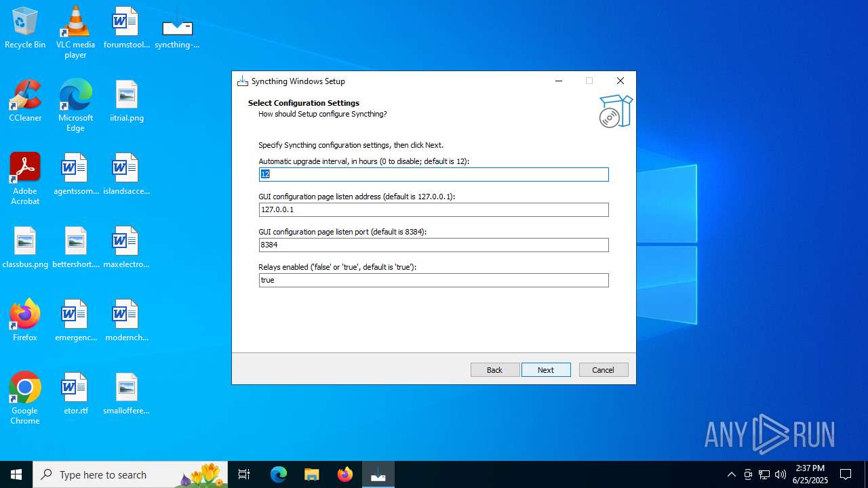Launch Edge from the taskbar
The height and width of the screenshot is (488, 868).
[x=279, y=474]
